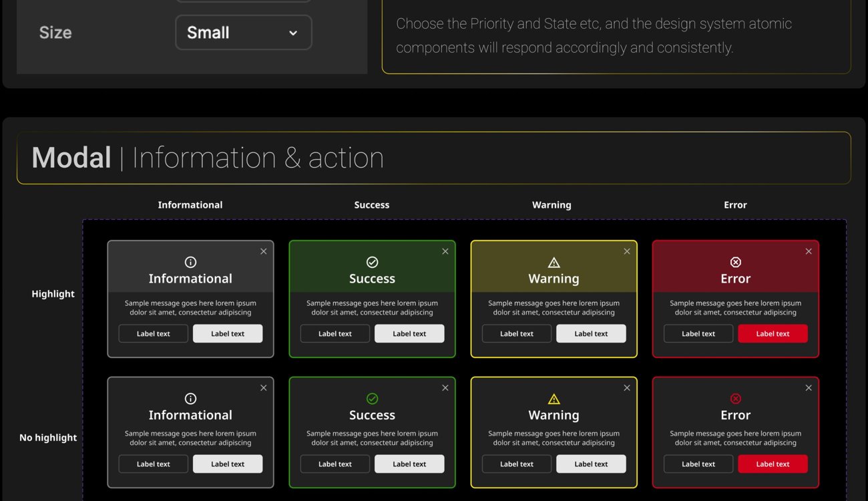Close the no-highlight Informational modal
Screen dimensions: 868x501
click(x=263, y=387)
